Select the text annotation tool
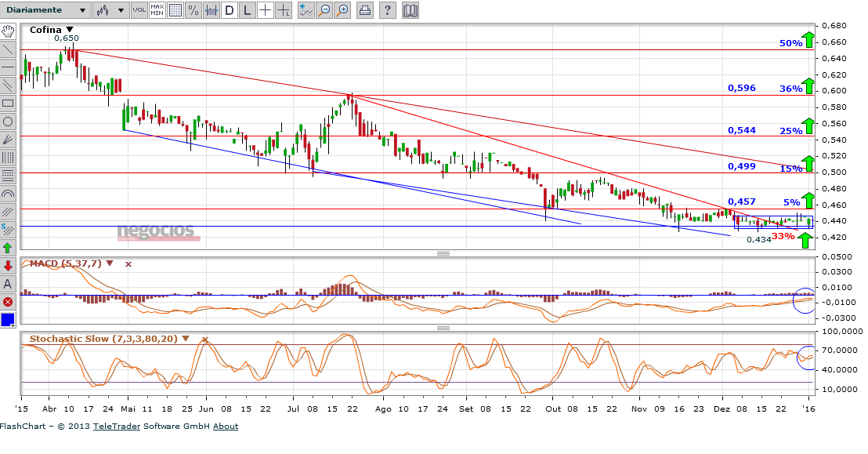The image size is (868, 454). [8, 283]
